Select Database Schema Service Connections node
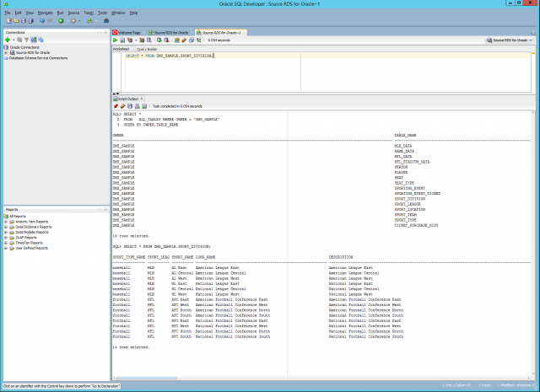The image size is (540, 392). (38, 58)
